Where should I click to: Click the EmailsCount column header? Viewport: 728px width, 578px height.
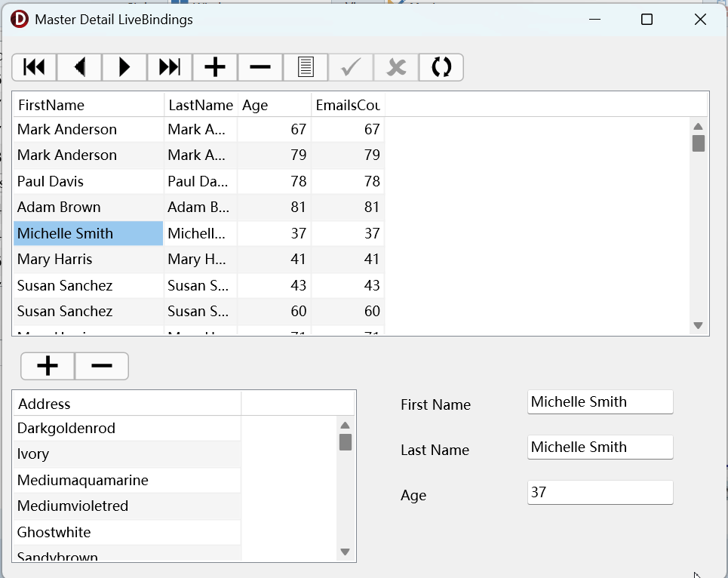coord(349,105)
